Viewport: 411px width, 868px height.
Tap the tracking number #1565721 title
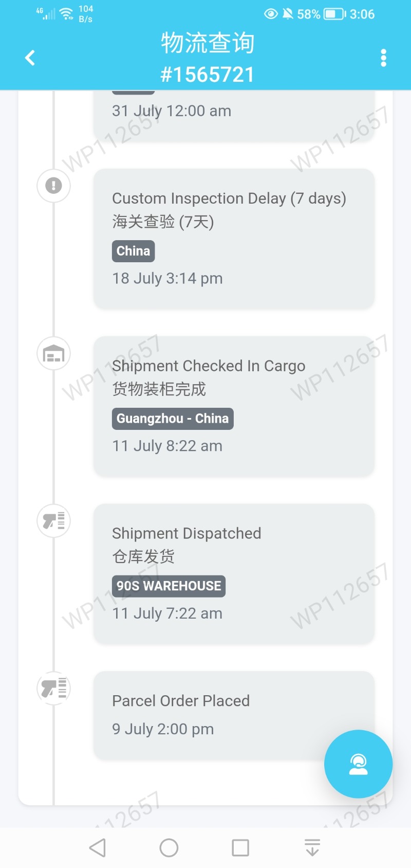tap(208, 75)
